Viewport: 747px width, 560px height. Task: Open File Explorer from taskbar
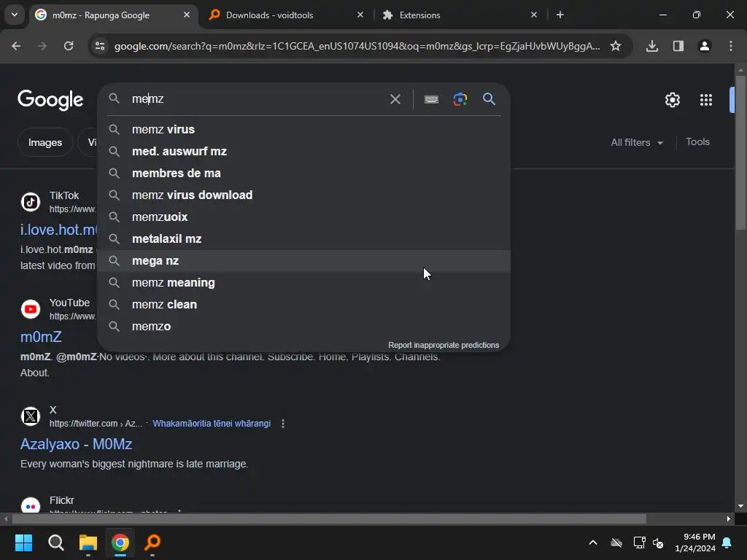(88, 542)
